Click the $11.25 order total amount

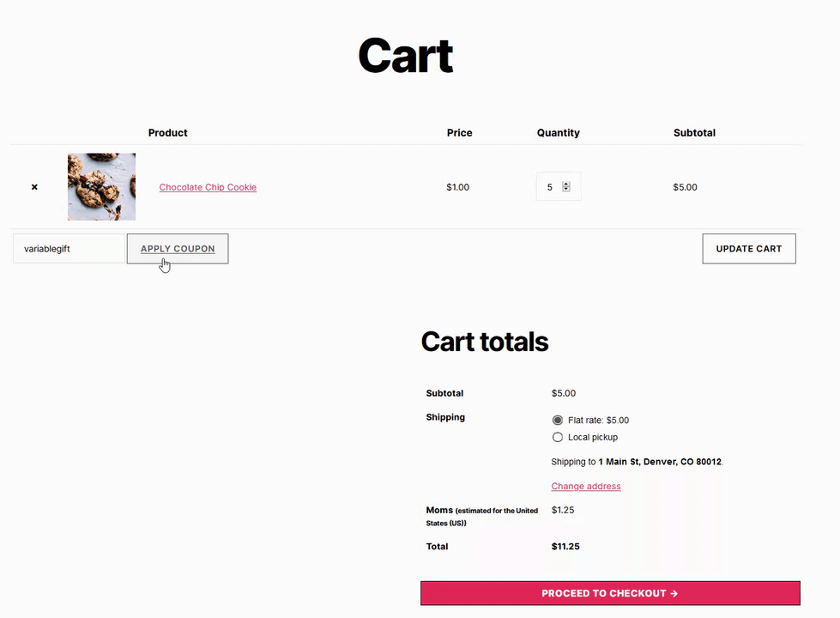coord(566,547)
